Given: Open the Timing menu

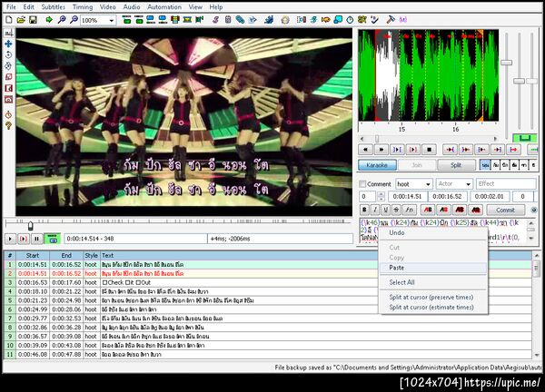Looking at the screenshot, I should coord(83,7).
